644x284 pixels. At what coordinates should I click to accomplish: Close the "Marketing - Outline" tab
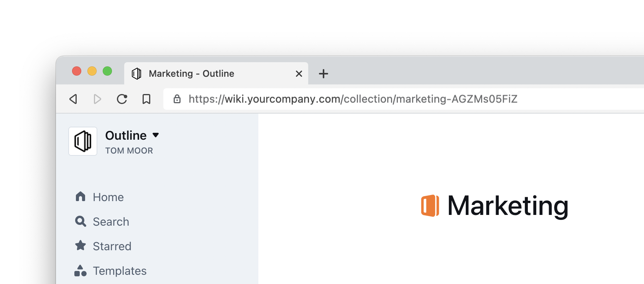(299, 74)
